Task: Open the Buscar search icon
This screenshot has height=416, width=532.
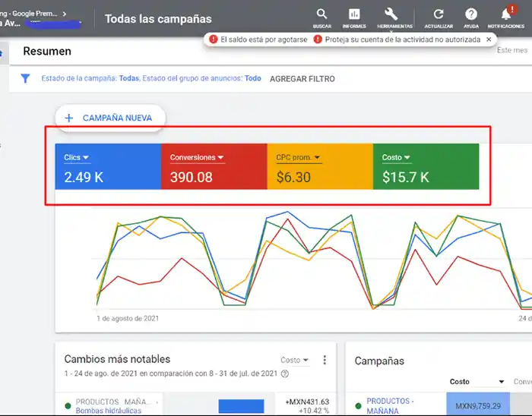Action: [321, 18]
